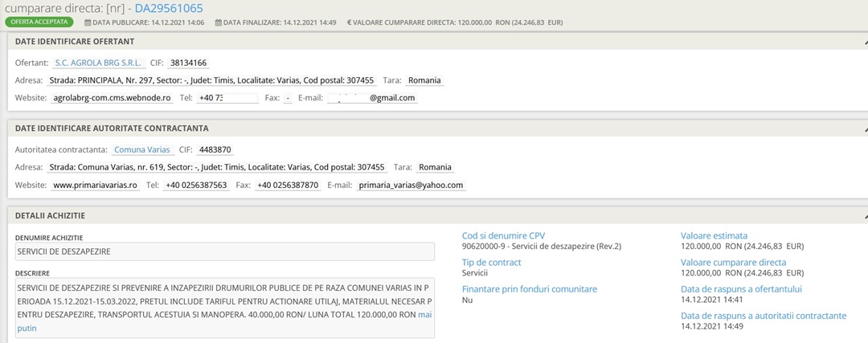868x343 pixels.
Task: Click euro icon beside VALOARE CUMPARARE DIRECTA
Action: (350, 22)
